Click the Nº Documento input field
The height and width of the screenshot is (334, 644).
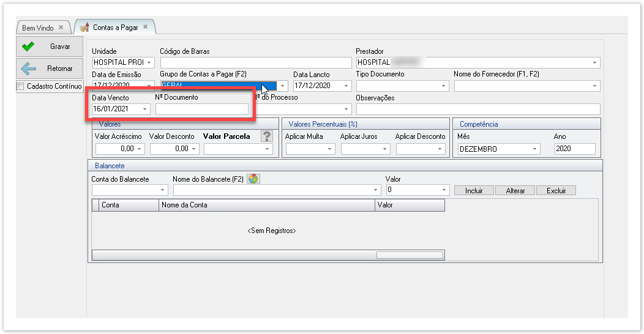point(202,109)
